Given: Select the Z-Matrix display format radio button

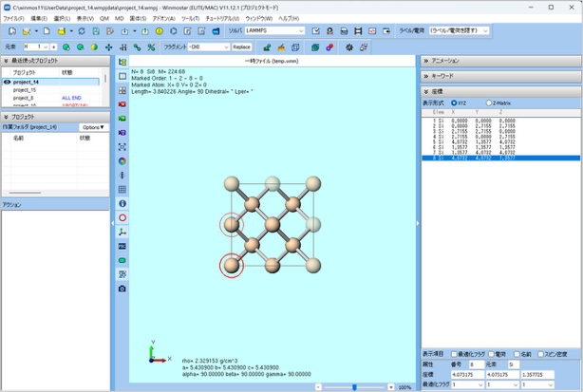Looking at the screenshot, I should click(490, 103).
